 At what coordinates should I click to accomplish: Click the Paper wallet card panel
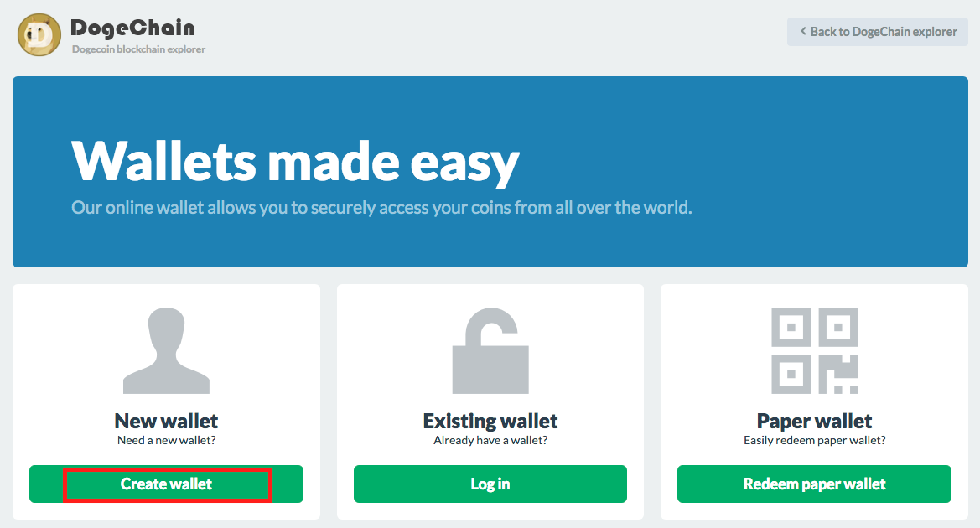coord(814,401)
